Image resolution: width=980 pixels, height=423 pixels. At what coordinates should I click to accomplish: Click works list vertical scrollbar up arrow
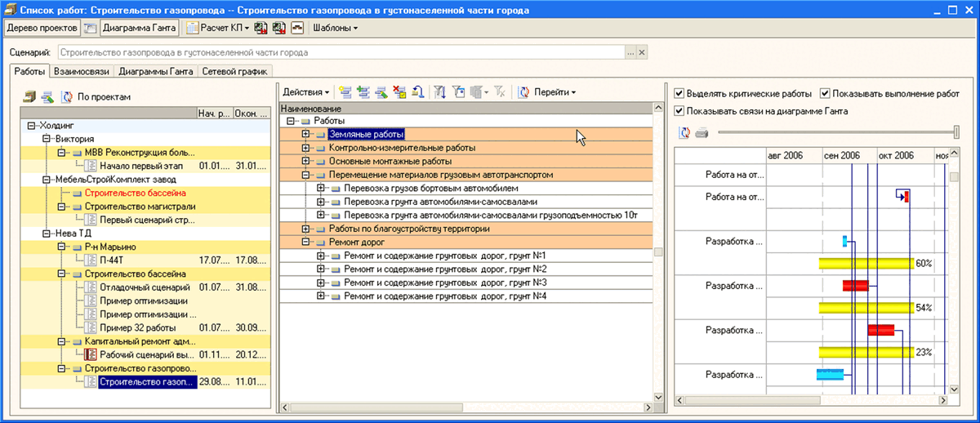tap(658, 109)
